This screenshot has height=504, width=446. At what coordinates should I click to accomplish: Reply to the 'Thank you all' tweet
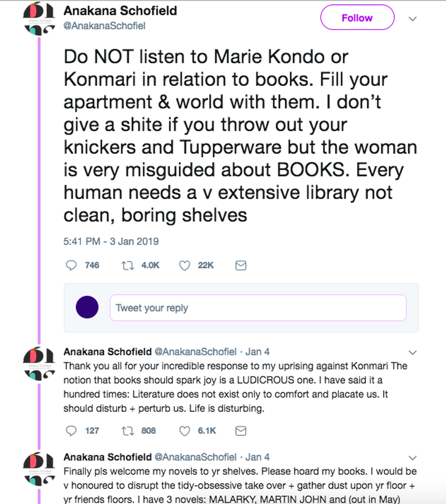tap(71, 430)
